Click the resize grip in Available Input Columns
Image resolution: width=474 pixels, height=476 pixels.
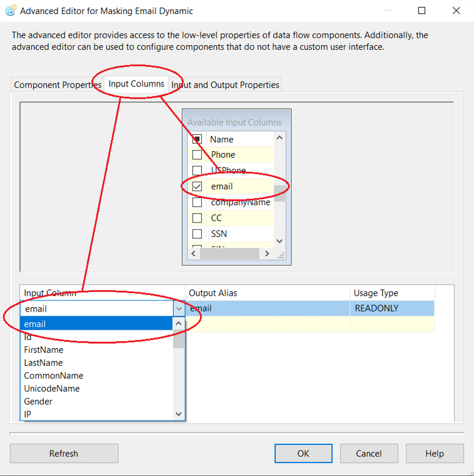280,254
